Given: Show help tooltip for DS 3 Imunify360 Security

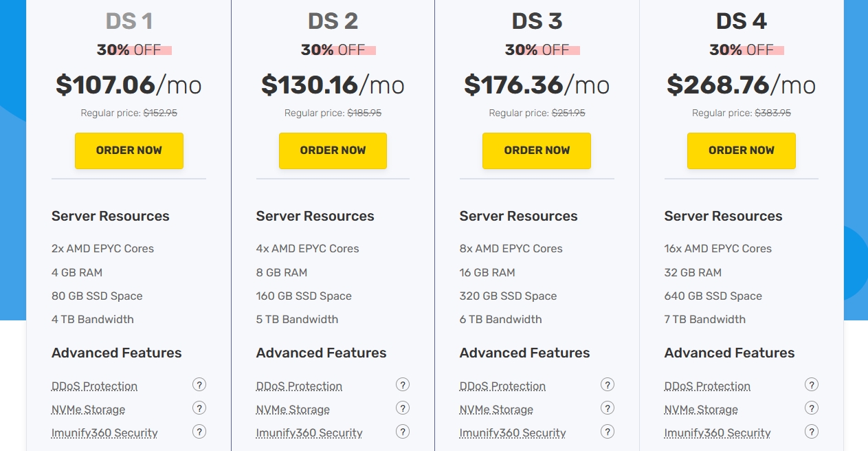Looking at the screenshot, I should tap(608, 432).
